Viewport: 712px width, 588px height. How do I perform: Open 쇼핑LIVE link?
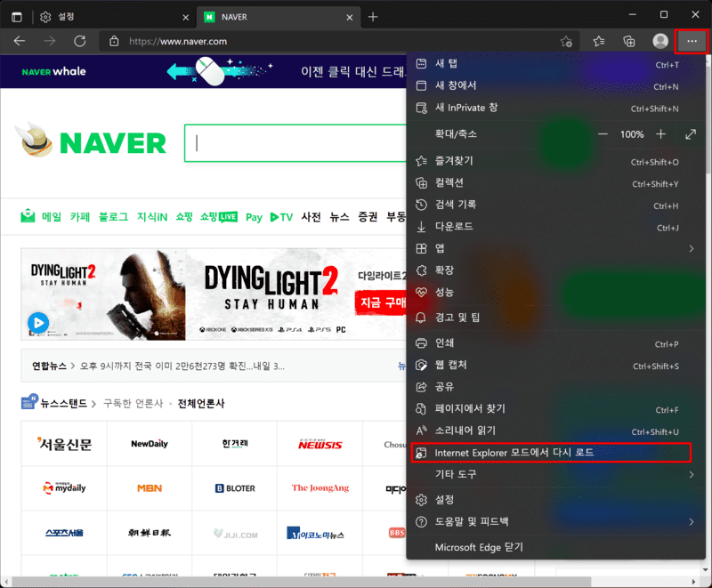click(x=218, y=217)
